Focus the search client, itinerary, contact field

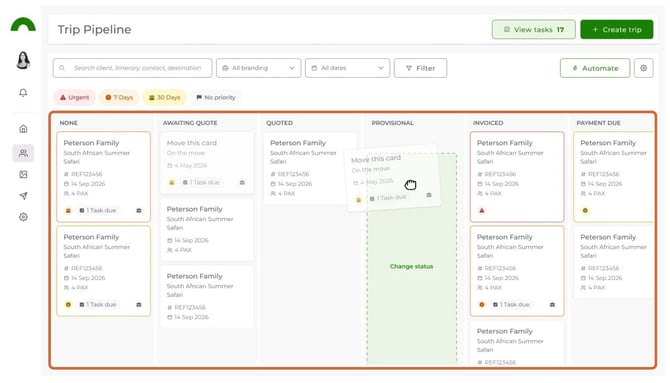[x=132, y=68]
